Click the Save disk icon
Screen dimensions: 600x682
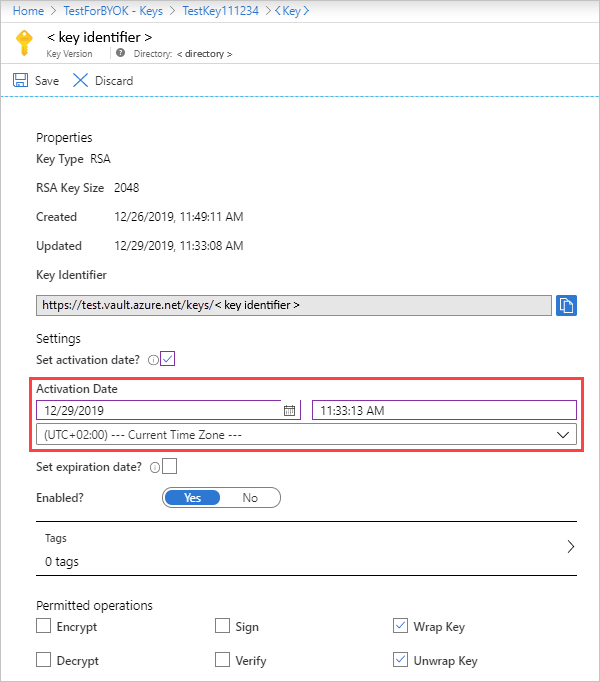click(x=20, y=80)
